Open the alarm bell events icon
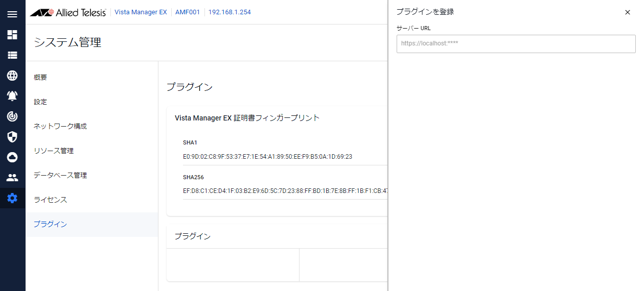644x291 pixels. tap(12, 96)
